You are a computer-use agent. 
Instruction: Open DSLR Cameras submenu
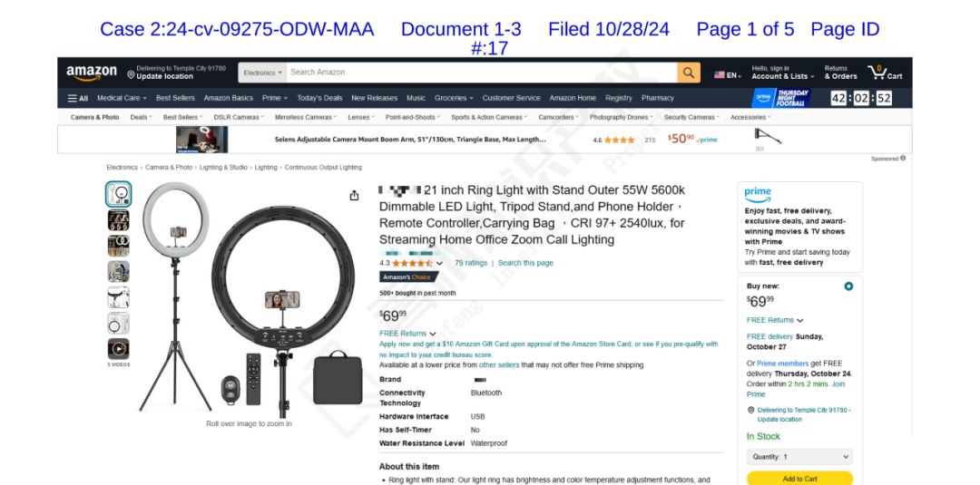click(238, 117)
